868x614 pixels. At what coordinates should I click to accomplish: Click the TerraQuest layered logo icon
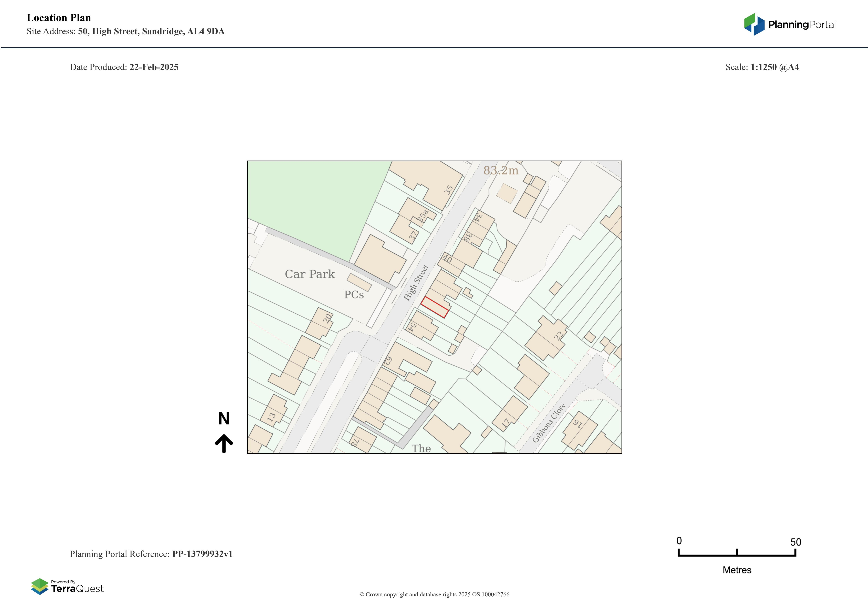pos(40,586)
